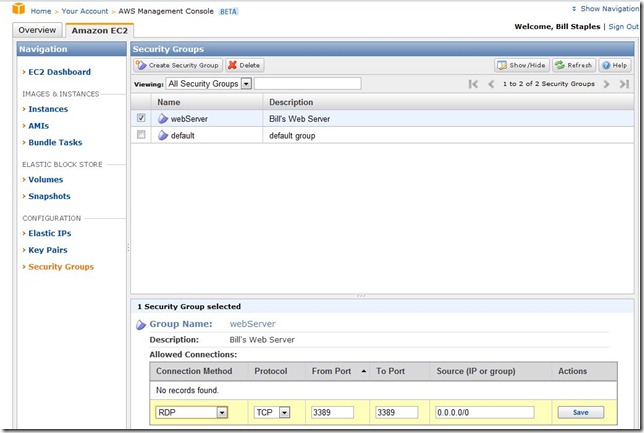The height and width of the screenshot is (433, 644).
Task: Open Security Groups in navigation
Action: pos(61,267)
